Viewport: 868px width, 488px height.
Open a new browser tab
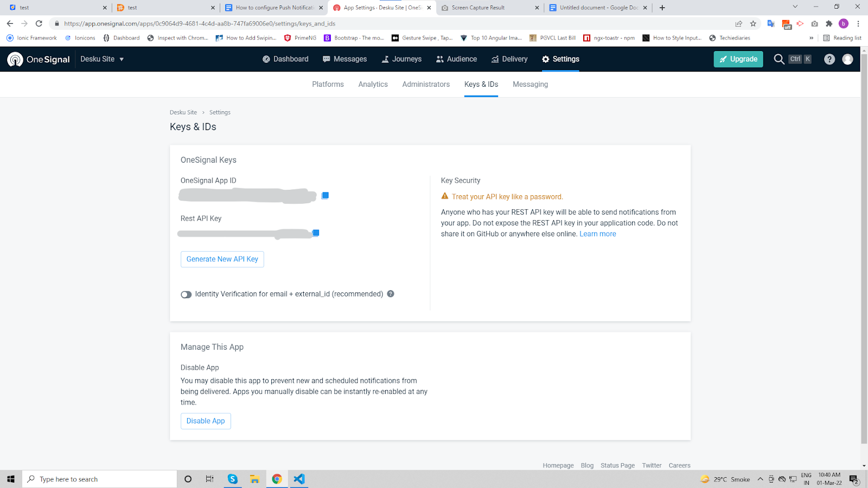click(662, 8)
